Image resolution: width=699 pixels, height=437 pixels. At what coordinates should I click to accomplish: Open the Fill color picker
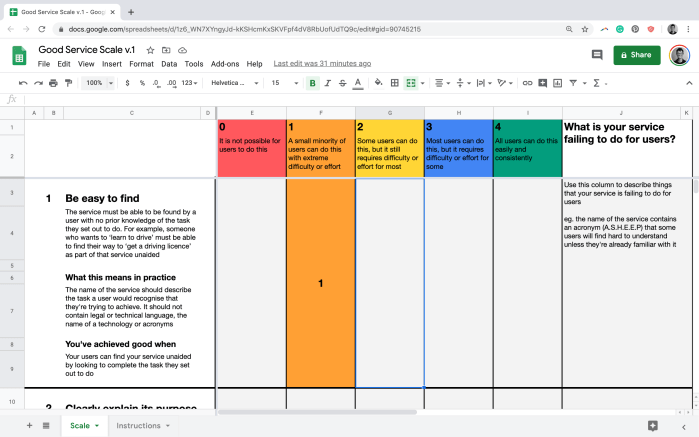click(x=376, y=83)
